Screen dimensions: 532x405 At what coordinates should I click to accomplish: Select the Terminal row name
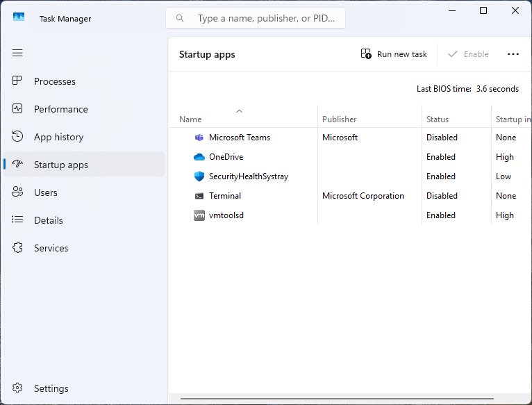click(225, 196)
